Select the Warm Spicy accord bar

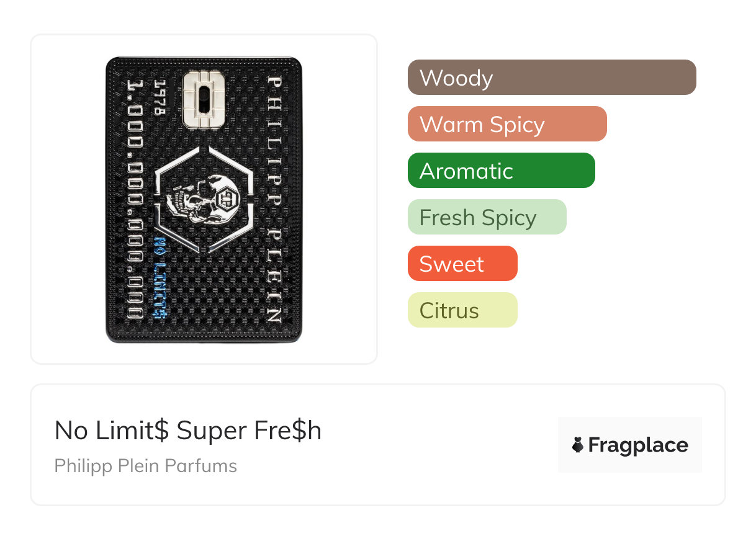(x=507, y=124)
